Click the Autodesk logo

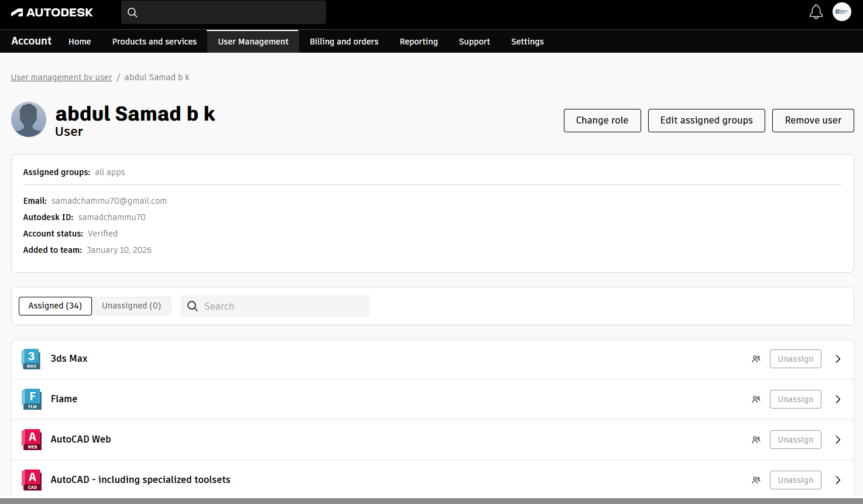point(52,12)
